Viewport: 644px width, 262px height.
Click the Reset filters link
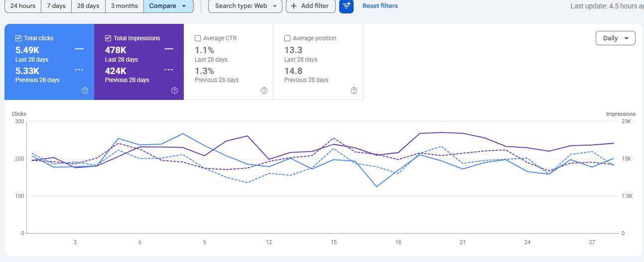380,6
